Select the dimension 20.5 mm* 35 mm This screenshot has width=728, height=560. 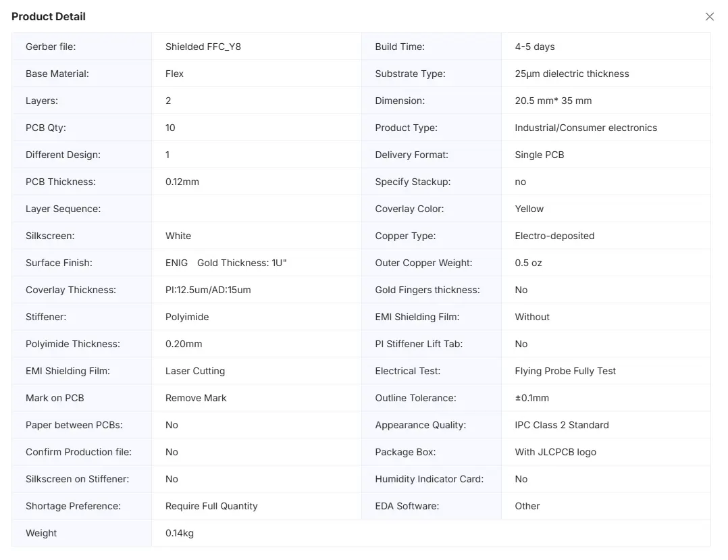tap(553, 101)
